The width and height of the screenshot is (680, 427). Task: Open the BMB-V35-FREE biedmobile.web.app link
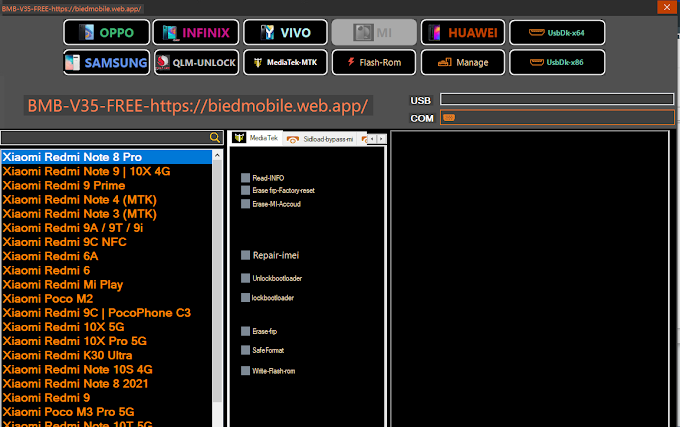[198, 106]
